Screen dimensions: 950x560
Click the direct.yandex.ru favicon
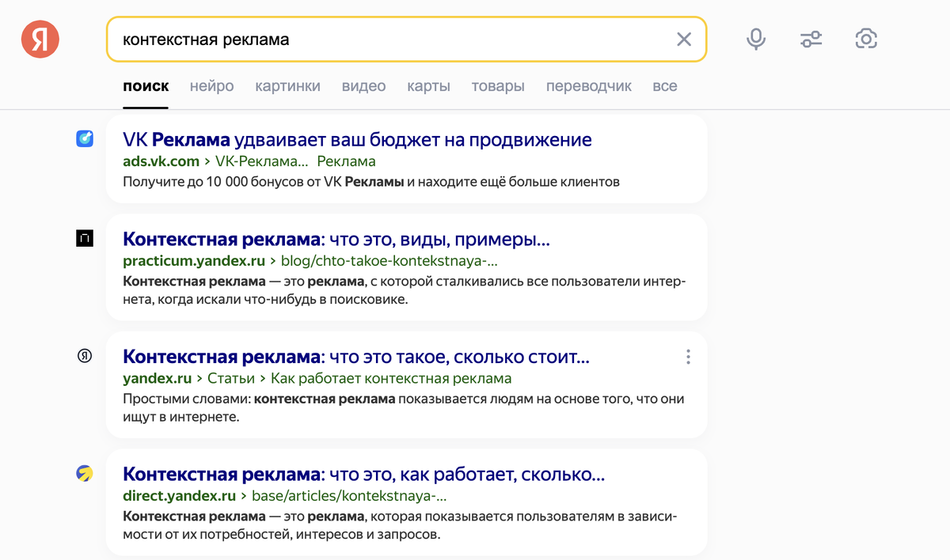pos(85,474)
